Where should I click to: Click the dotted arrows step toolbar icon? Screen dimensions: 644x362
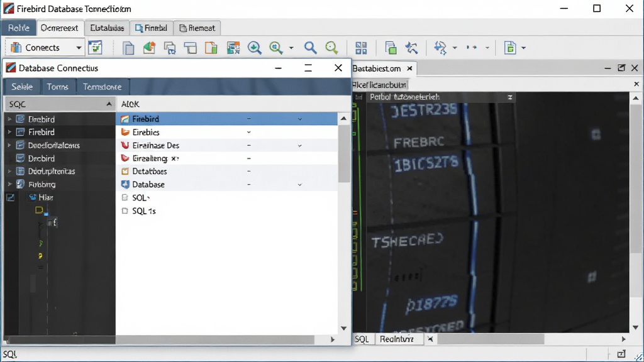coord(472,48)
